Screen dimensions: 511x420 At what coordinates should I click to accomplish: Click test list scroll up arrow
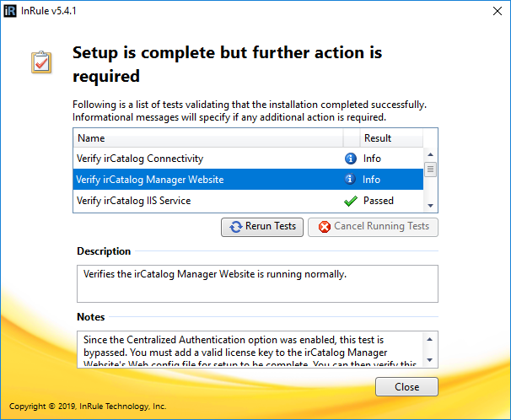[x=430, y=154]
